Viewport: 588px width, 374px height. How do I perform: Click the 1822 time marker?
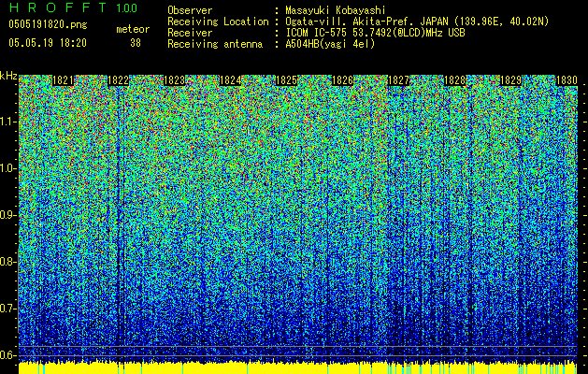118,80
